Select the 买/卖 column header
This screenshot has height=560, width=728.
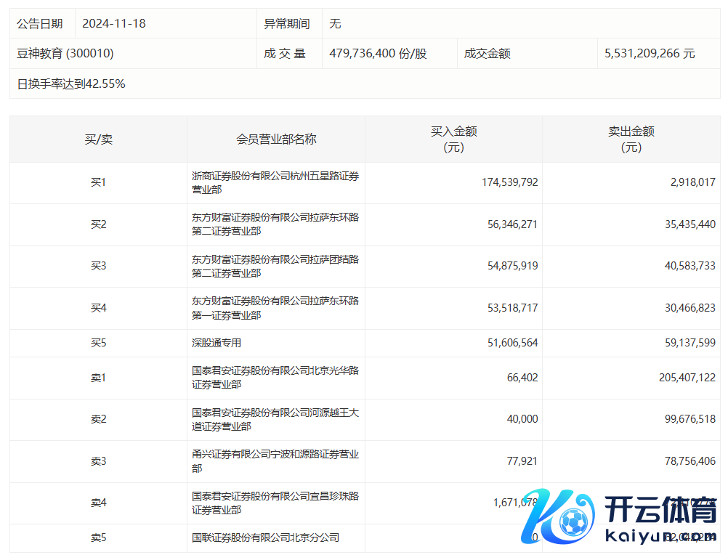coord(98,139)
